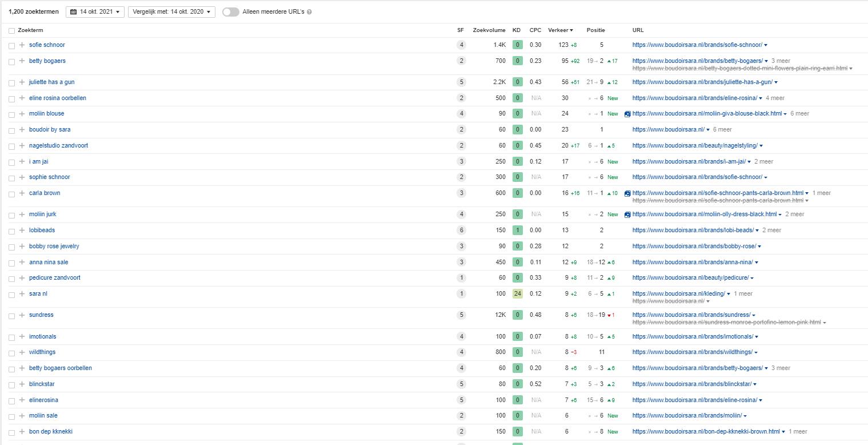The height and width of the screenshot is (445, 868).
Task: Click the image result icon in carla brown row
Action: pos(627,193)
